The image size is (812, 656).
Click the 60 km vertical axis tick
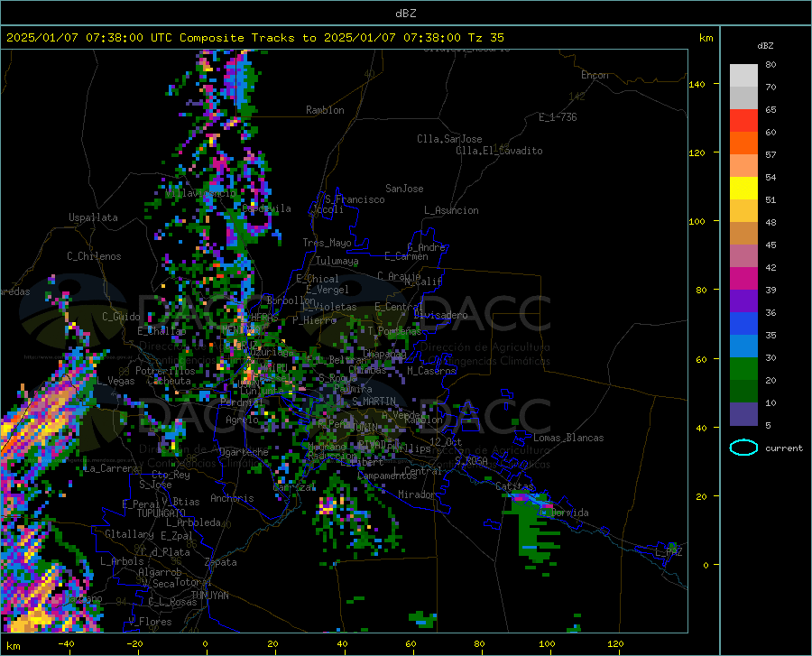[701, 359]
